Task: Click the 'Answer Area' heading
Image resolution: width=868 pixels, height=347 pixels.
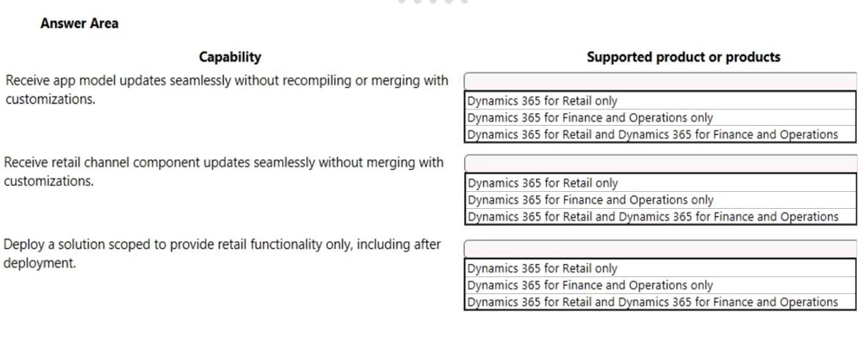Action: pos(79,24)
